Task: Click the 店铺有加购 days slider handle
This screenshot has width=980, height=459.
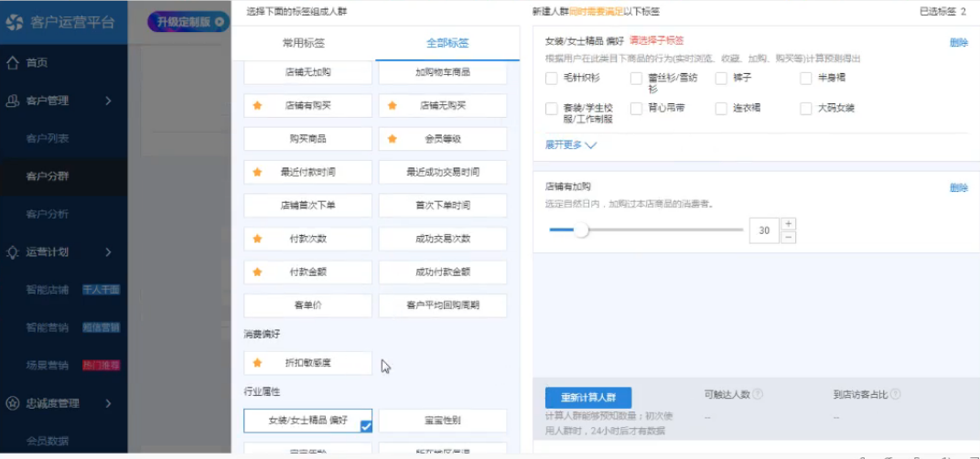Action: pos(581,229)
